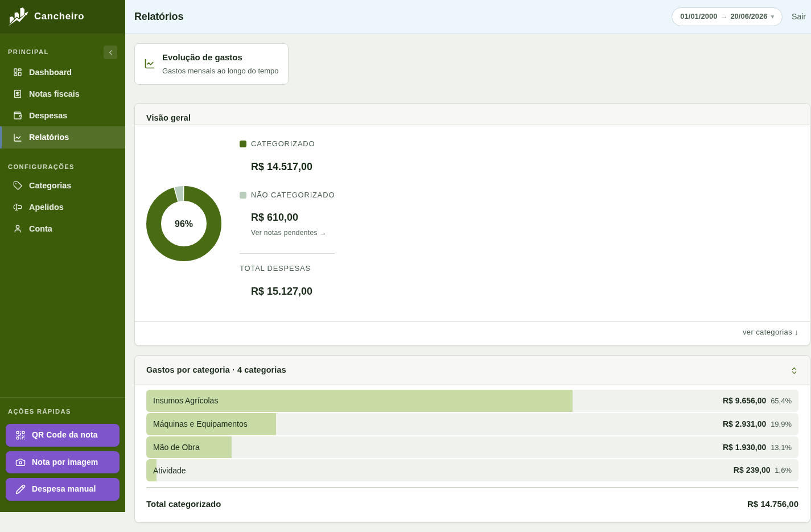This screenshot has width=811, height=532.
Task: Click the green Categorizado legend swatch
Action: pos(243,144)
